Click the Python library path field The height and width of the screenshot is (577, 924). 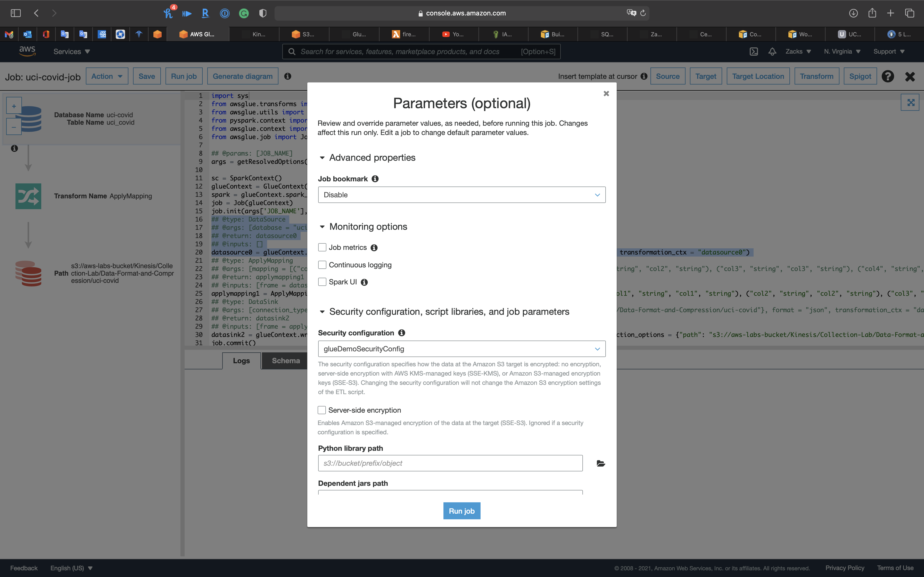point(450,463)
